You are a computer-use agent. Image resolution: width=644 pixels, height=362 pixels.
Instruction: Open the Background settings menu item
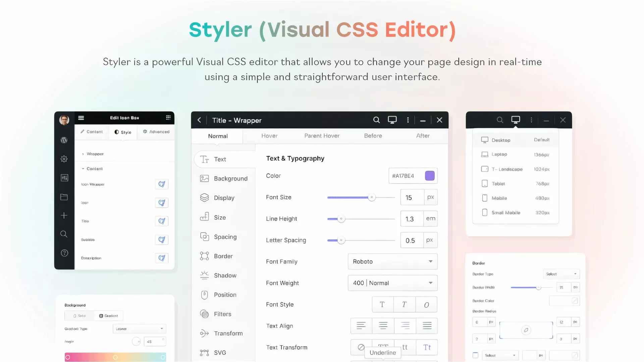224,179
